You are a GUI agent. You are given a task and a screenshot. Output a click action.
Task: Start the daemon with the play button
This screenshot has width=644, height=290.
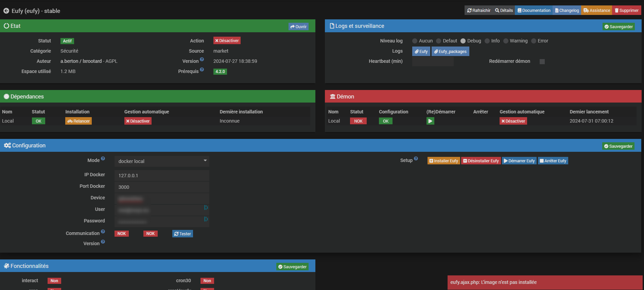[430, 121]
